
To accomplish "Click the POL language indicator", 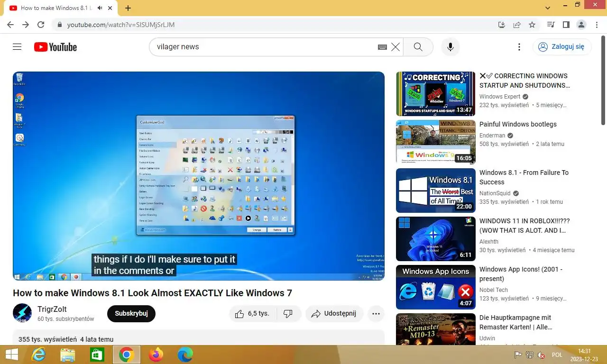I will click(557, 355).
